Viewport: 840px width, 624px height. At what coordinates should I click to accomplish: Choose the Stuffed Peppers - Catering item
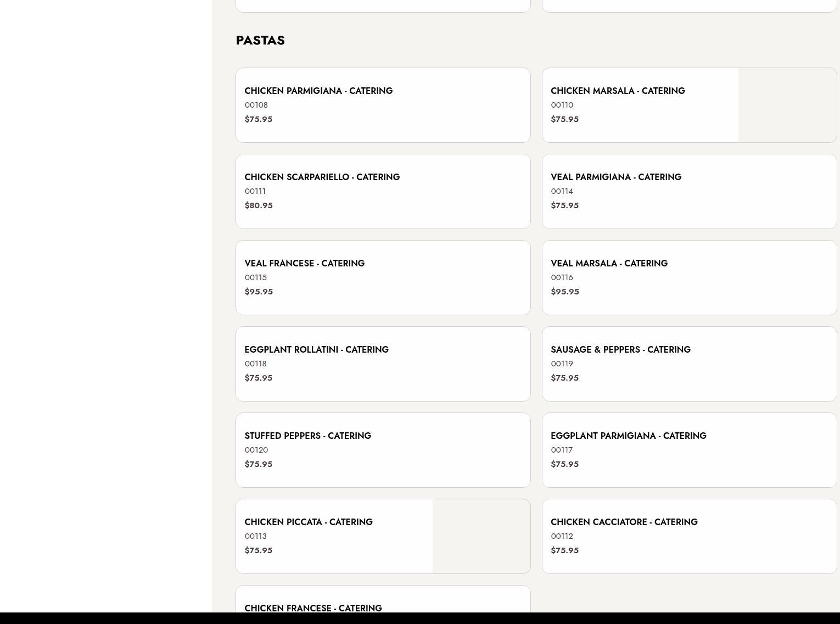383,450
